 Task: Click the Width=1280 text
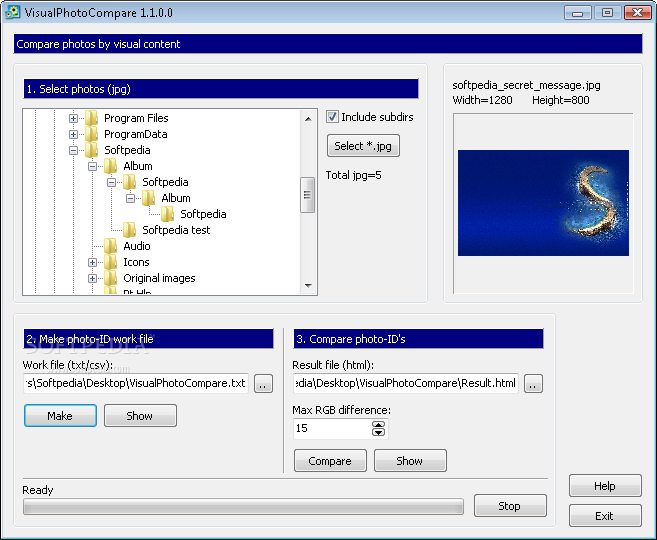482,100
